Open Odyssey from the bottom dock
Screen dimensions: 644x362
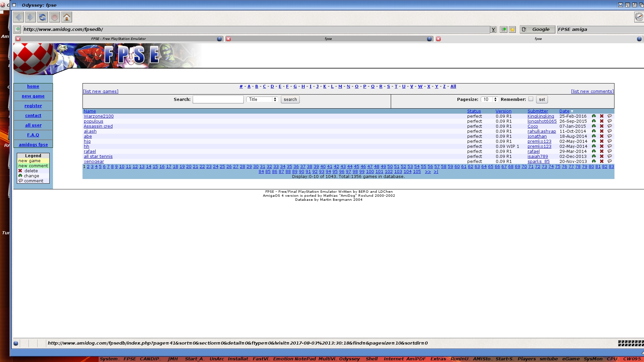tap(349, 359)
